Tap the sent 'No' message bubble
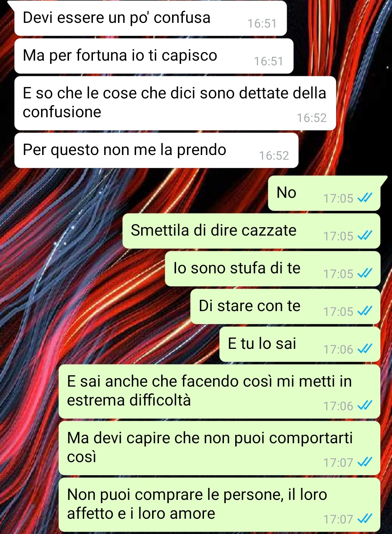392x534 pixels. (x=324, y=193)
